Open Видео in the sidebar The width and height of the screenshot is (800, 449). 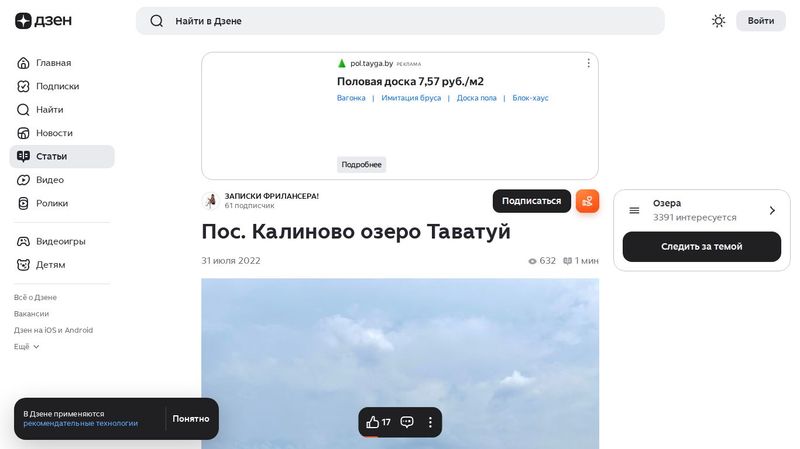[x=50, y=180]
